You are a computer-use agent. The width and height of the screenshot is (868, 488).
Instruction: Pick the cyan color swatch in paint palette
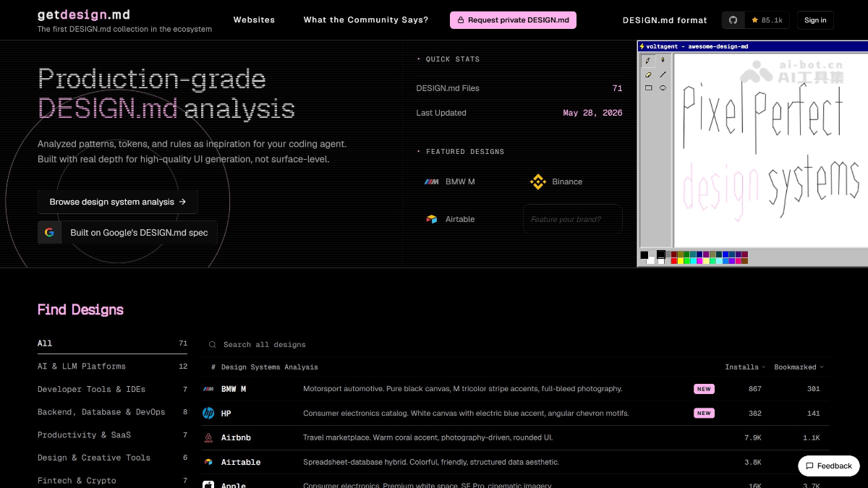point(693,261)
